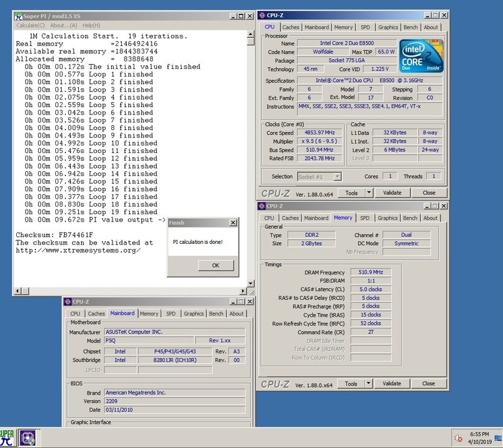Click OK in the Finish dialog

point(216,266)
